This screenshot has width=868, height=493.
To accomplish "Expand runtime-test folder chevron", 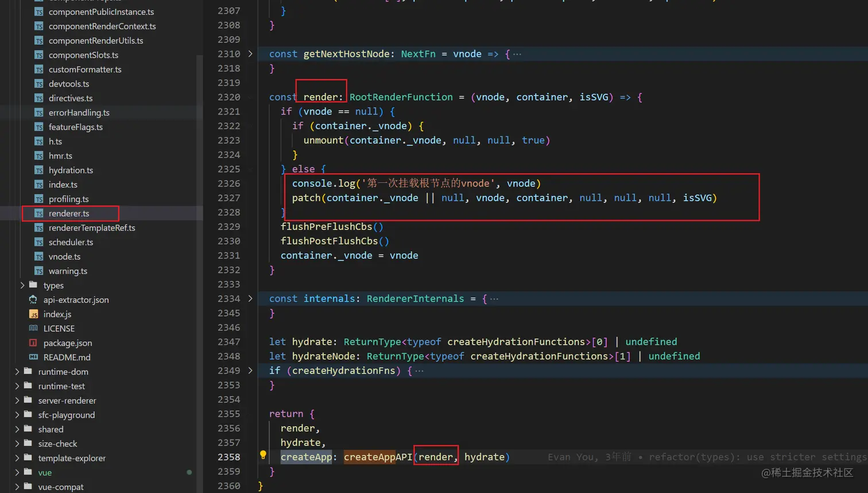I will click(x=17, y=386).
